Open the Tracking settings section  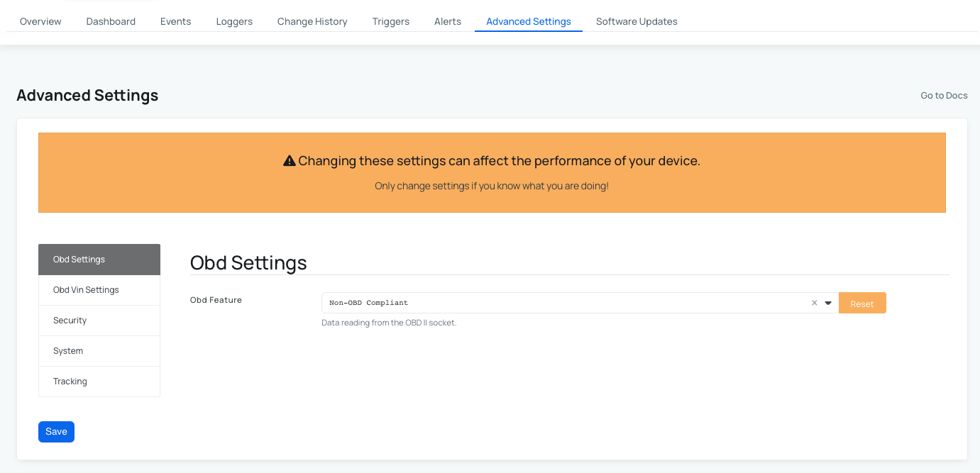(x=99, y=382)
